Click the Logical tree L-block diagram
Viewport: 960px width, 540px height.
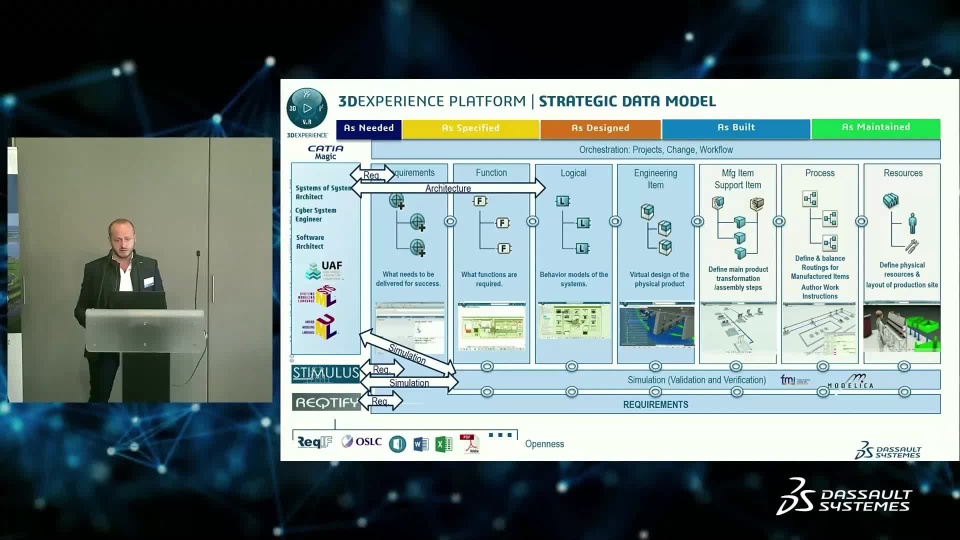(573, 225)
